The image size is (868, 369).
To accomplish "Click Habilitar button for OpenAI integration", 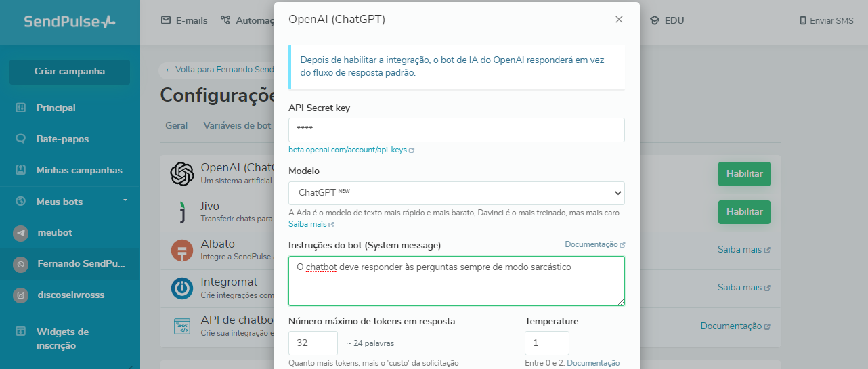I will tap(744, 174).
